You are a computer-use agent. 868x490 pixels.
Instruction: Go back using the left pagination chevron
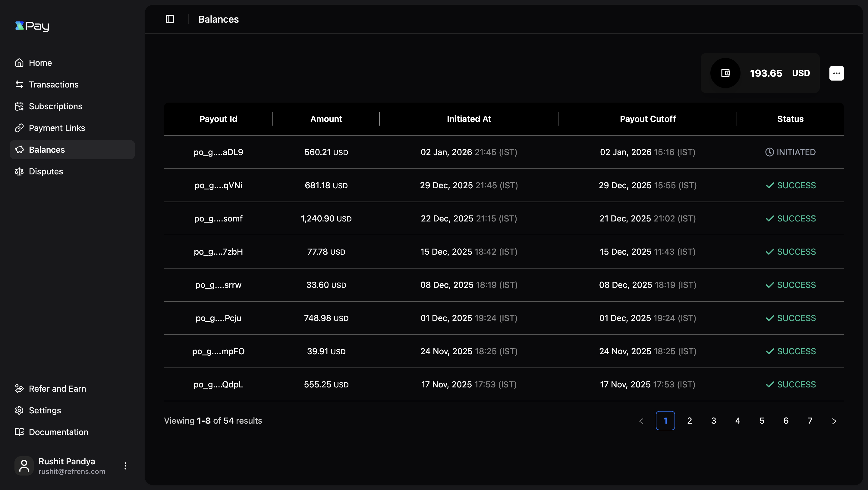click(x=641, y=421)
